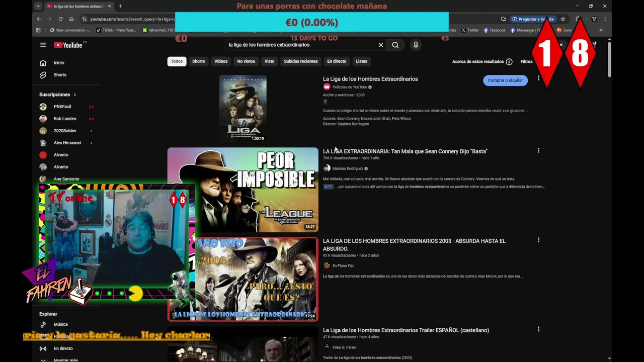Click the magnifying glass search button

tap(395, 45)
